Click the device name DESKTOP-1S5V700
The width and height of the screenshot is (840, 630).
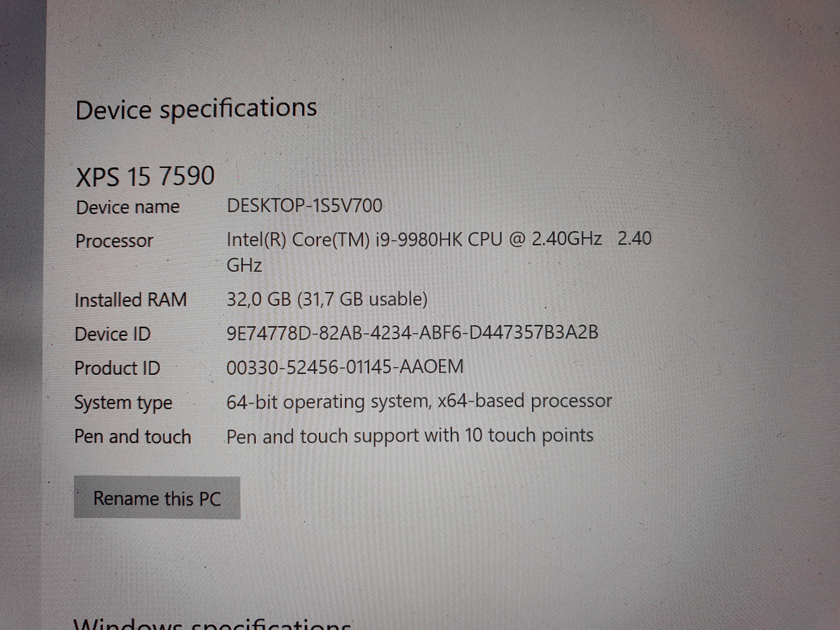tap(304, 206)
